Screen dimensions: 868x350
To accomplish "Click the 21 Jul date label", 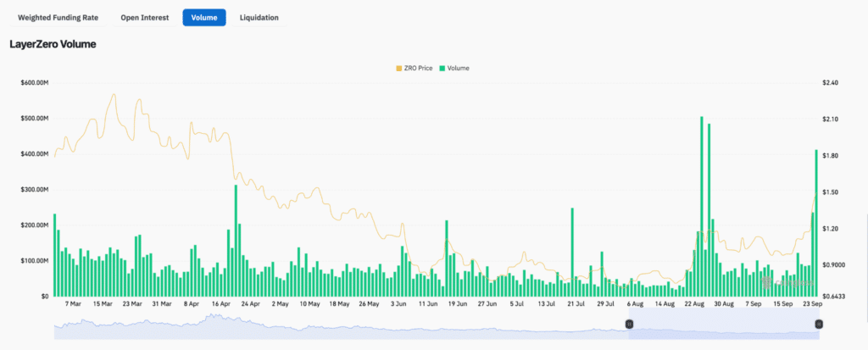I will pos(576,304).
